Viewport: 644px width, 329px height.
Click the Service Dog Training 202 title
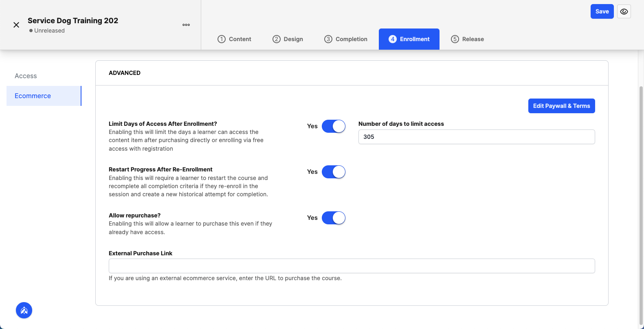tap(73, 20)
